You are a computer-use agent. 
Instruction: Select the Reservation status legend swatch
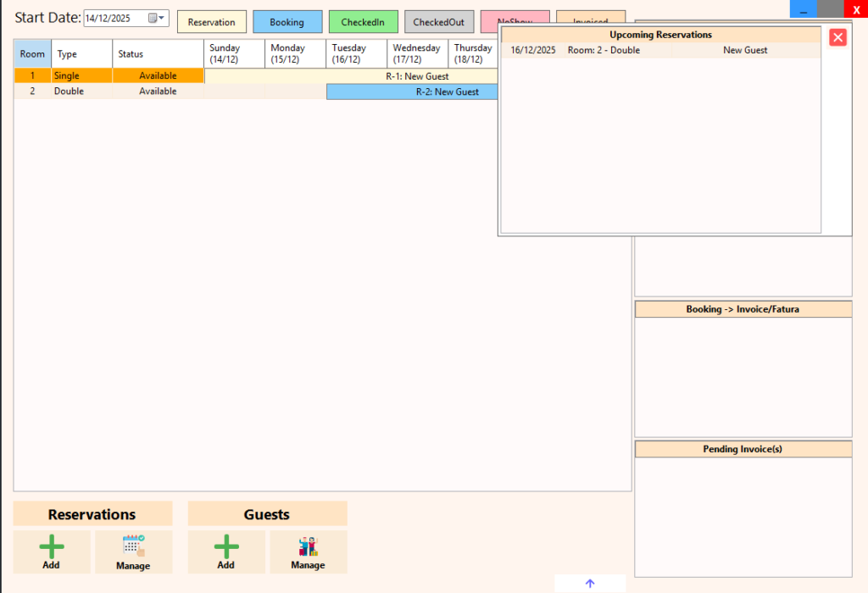pyautogui.click(x=212, y=22)
